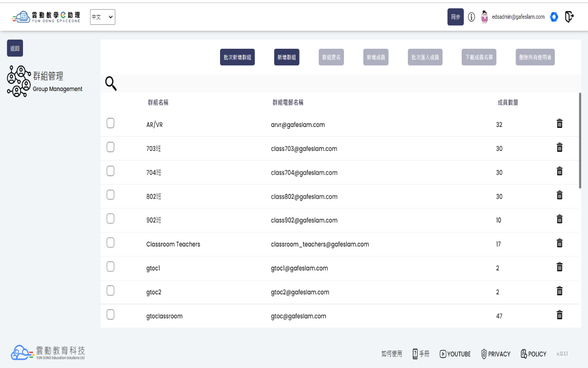
Task: Trash the Classroom Teachers group
Action: click(x=560, y=243)
